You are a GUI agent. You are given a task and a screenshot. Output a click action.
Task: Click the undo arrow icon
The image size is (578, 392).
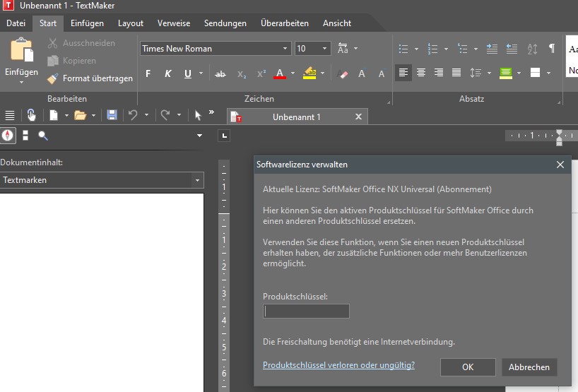133,115
